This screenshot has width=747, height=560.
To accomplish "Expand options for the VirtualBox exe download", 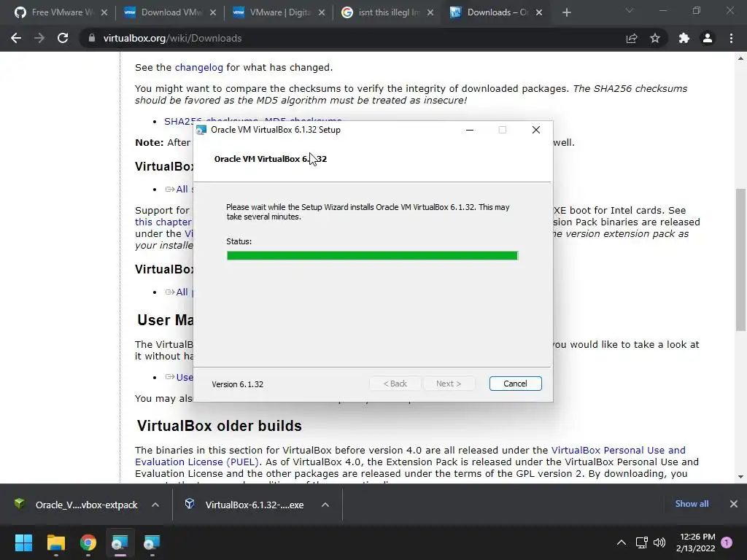I will tap(325, 505).
